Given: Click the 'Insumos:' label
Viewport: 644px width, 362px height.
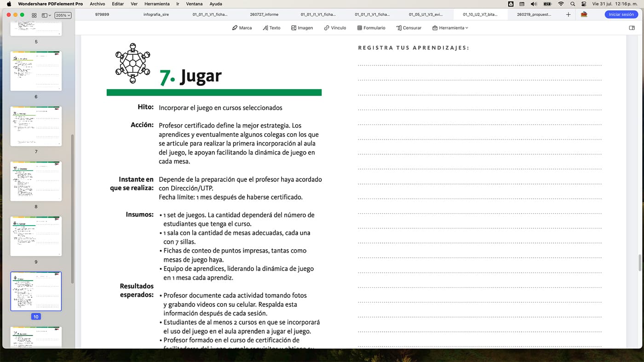Looking at the screenshot, I should click(140, 215).
